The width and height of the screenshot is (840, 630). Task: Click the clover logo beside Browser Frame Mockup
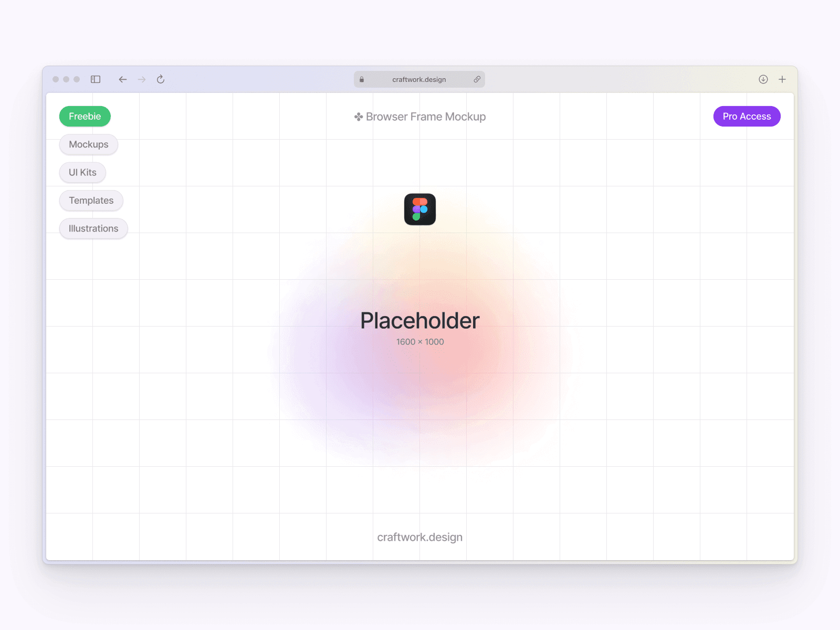tap(359, 117)
